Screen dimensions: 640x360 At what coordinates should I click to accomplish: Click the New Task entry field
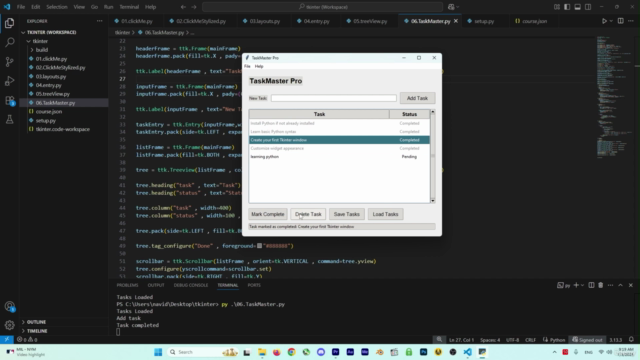[333, 98]
